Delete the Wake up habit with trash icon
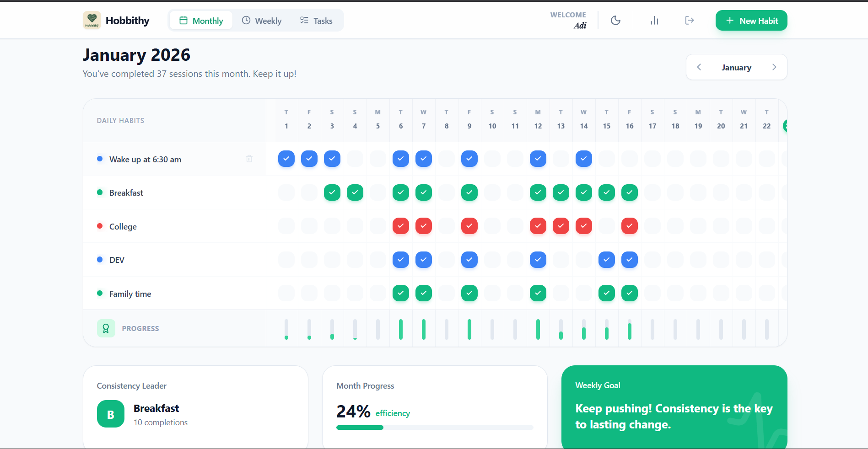Screen dimensions: 868x449 (x=249, y=159)
